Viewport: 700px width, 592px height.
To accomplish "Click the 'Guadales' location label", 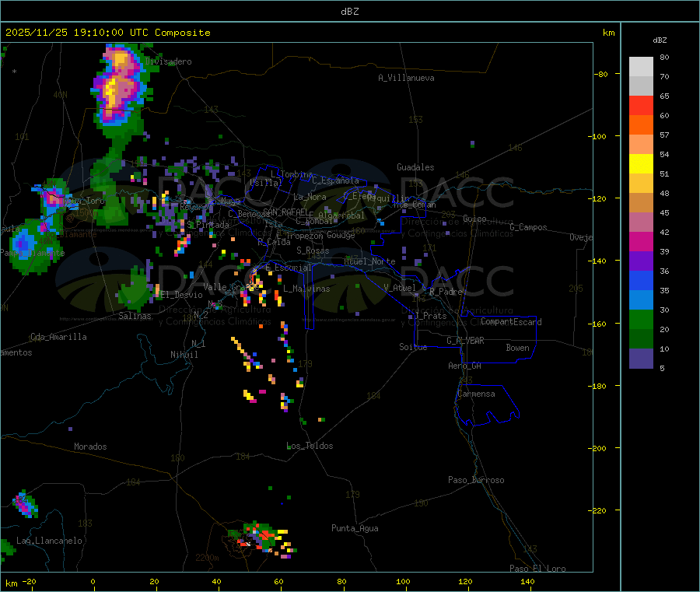I will (x=415, y=167).
